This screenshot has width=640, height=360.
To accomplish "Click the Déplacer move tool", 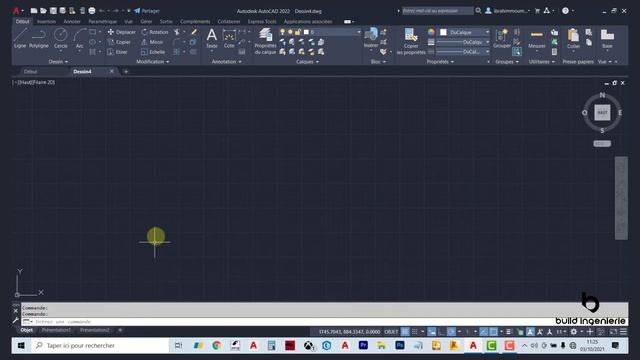I will pos(121,32).
